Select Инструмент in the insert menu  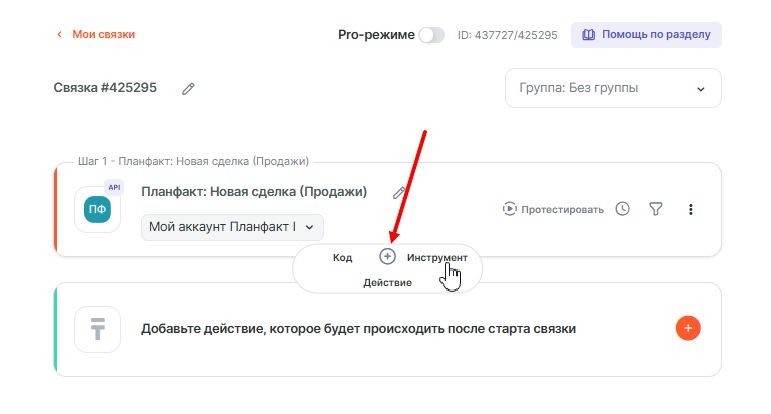tap(437, 258)
